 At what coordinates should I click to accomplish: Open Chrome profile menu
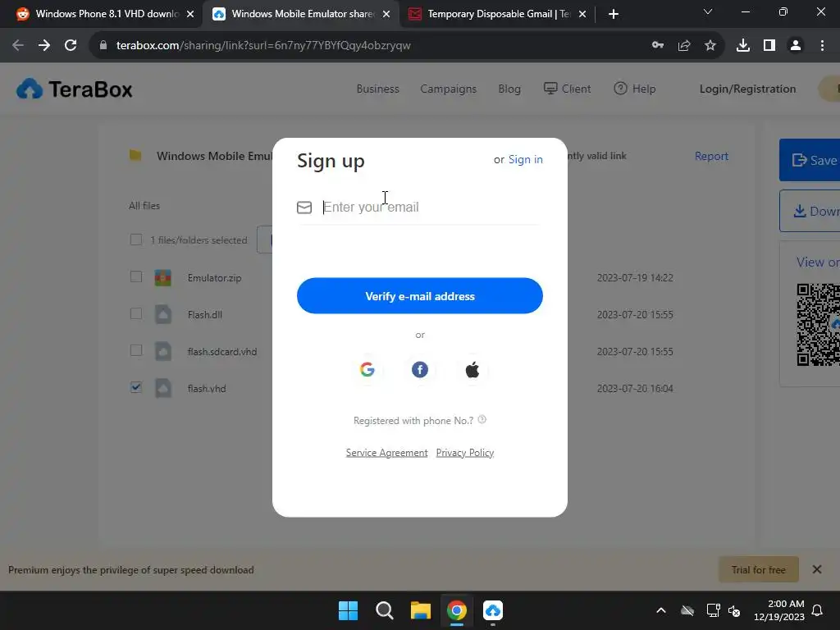(796, 46)
